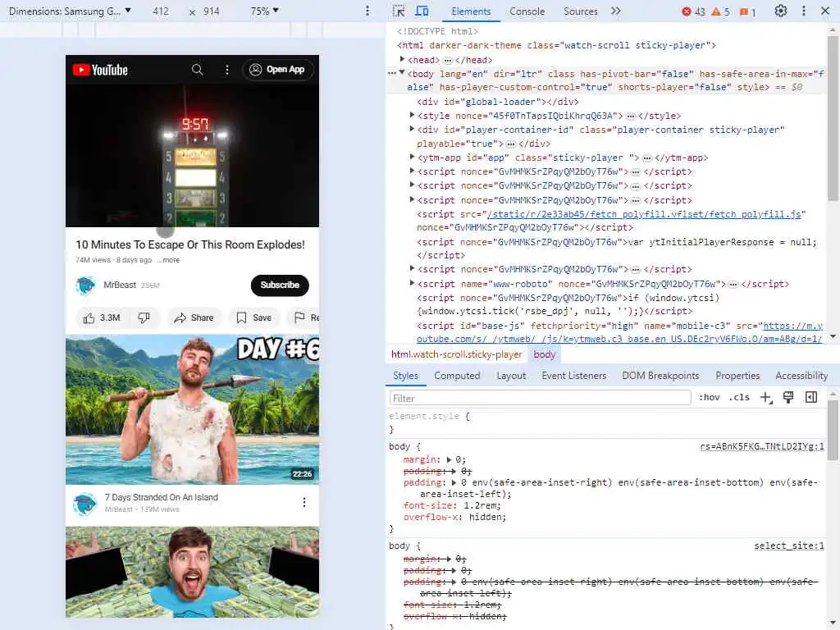Click the video progress scrubber handle
The height and width of the screenshot is (630, 840).
point(166,230)
